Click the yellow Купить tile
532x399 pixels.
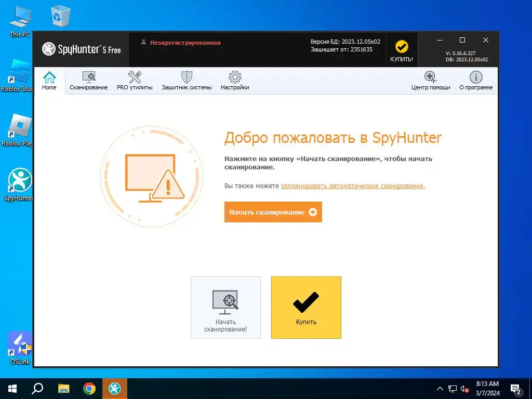click(x=306, y=308)
